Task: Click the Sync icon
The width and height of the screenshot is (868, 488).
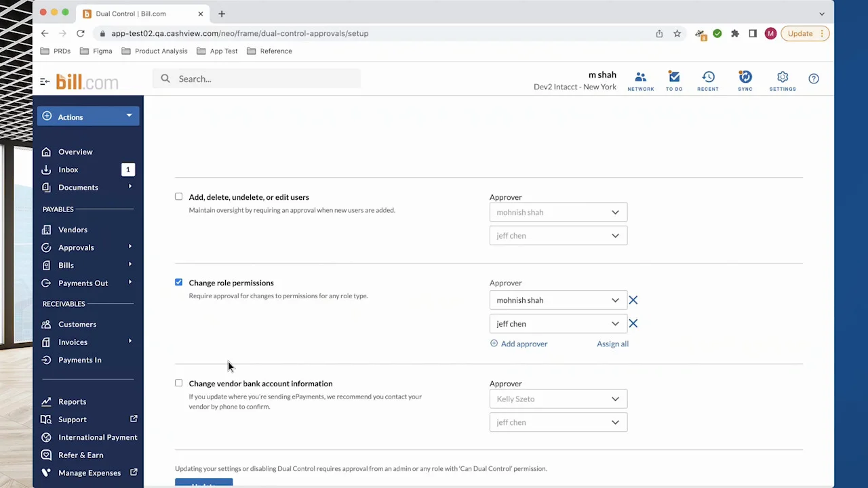Action: coord(745,80)
